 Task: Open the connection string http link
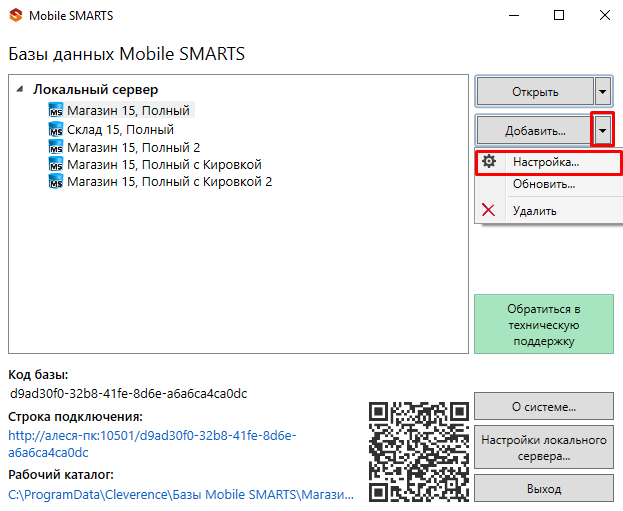pos(152,444)
